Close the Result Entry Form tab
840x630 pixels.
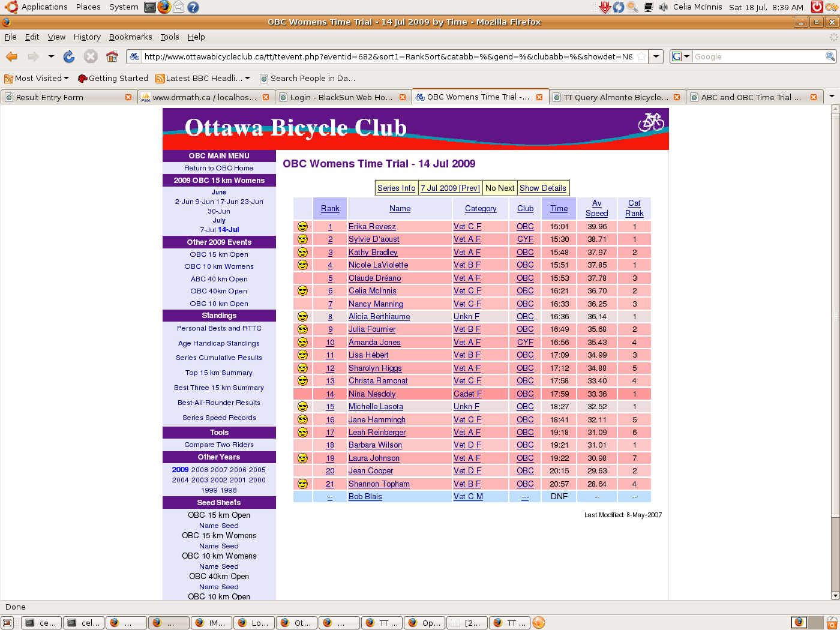[x=128, y=97]
